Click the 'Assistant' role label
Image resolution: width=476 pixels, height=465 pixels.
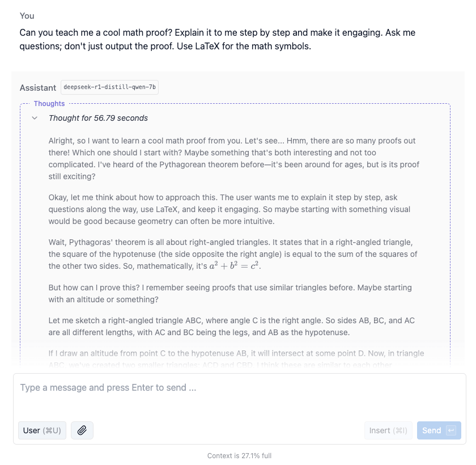click(x=38, y=88)
